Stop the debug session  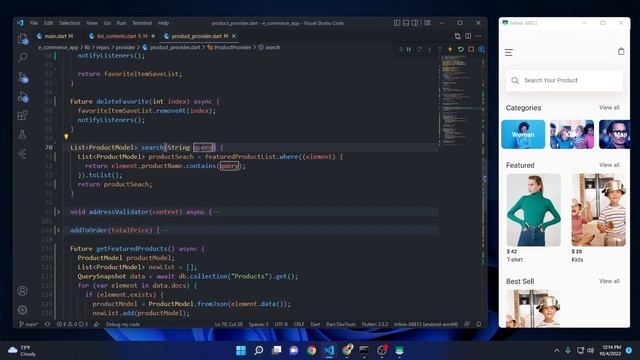point(471,49)
